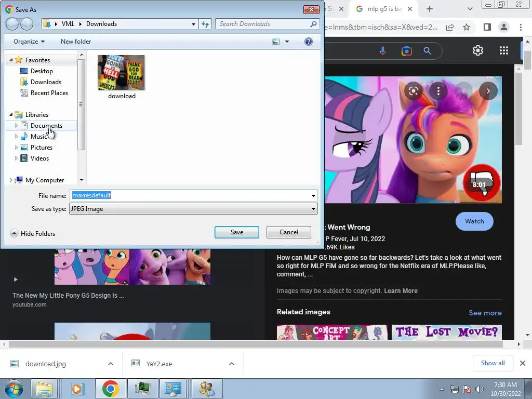Click the Back arrow in Save As dialog
532x399 pixels.
coord(12,24)
